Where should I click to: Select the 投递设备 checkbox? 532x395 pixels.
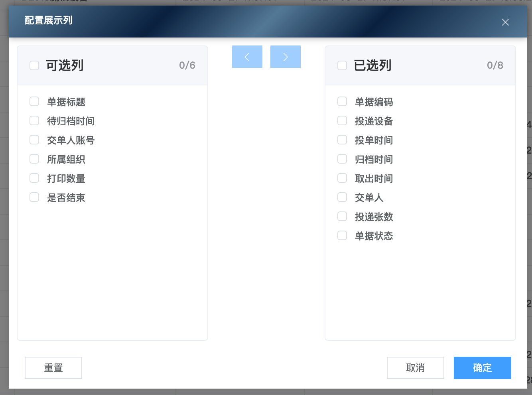click(x=342, y=121)
